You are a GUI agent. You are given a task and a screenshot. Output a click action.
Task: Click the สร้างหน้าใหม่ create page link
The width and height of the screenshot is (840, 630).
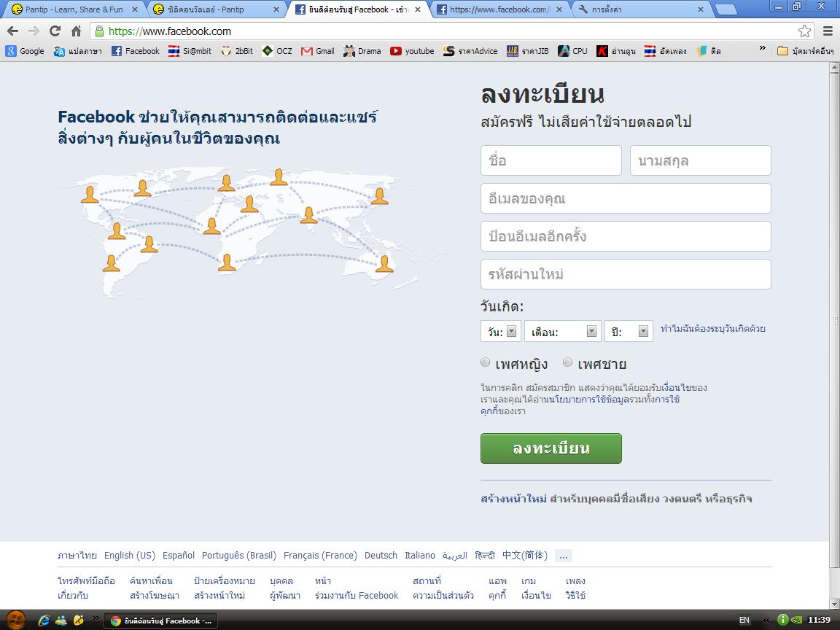pyautogui.click(x=513, y=499)
